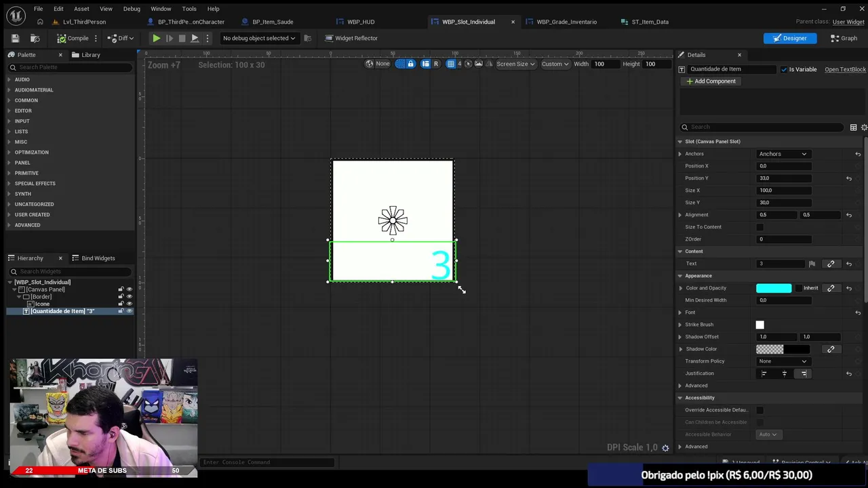Image resolution: width=868 pixels, height=488 pixels.
Task: Open the Library panel tab
Action: 86,55
